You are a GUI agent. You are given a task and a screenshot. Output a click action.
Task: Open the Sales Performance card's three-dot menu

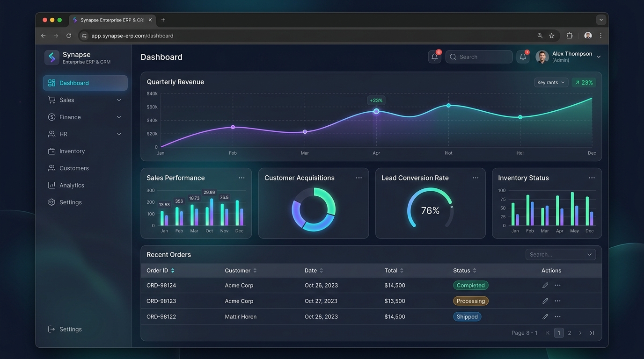click(241, 178)
